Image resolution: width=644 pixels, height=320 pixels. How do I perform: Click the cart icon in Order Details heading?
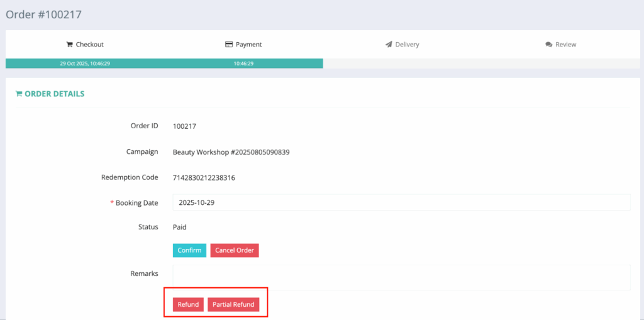pyautogui.click(x=18, y=94)
